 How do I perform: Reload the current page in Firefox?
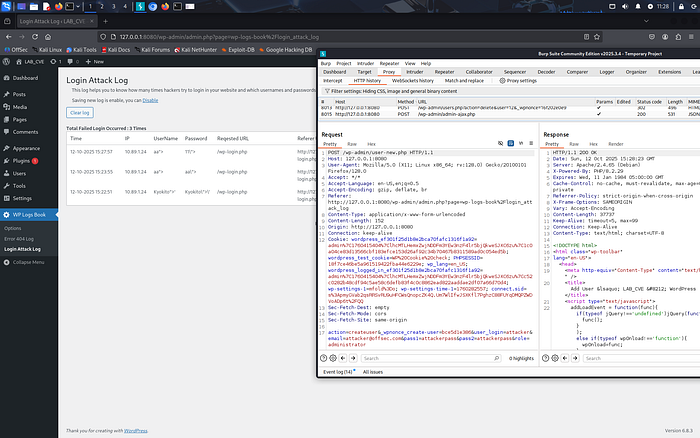[x=35, y=37]
